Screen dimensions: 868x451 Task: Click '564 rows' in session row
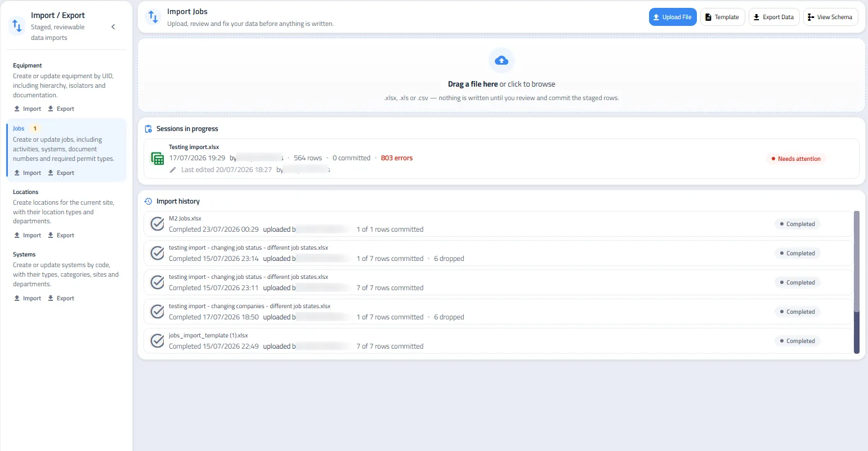pyautogui.click(x=308, y=158)
